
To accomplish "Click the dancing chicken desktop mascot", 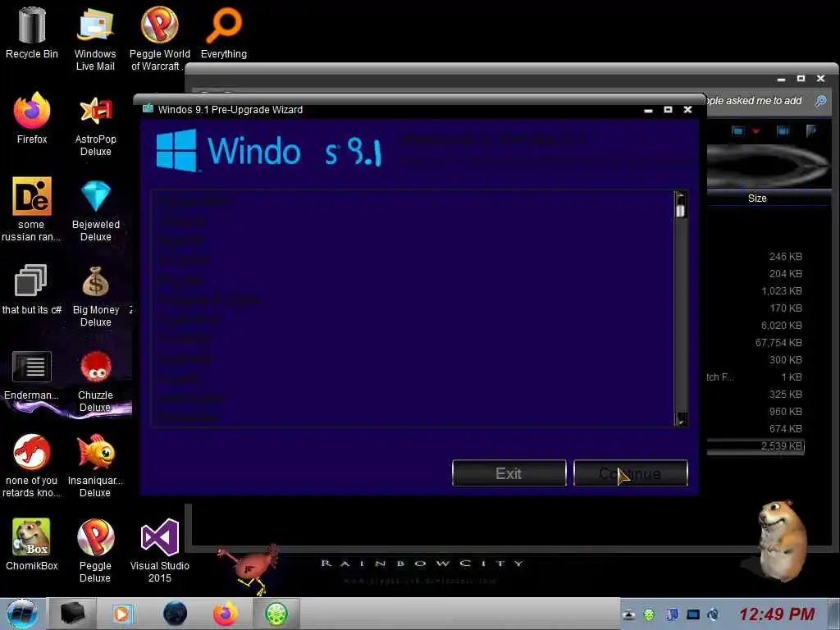I will [249, 569].
